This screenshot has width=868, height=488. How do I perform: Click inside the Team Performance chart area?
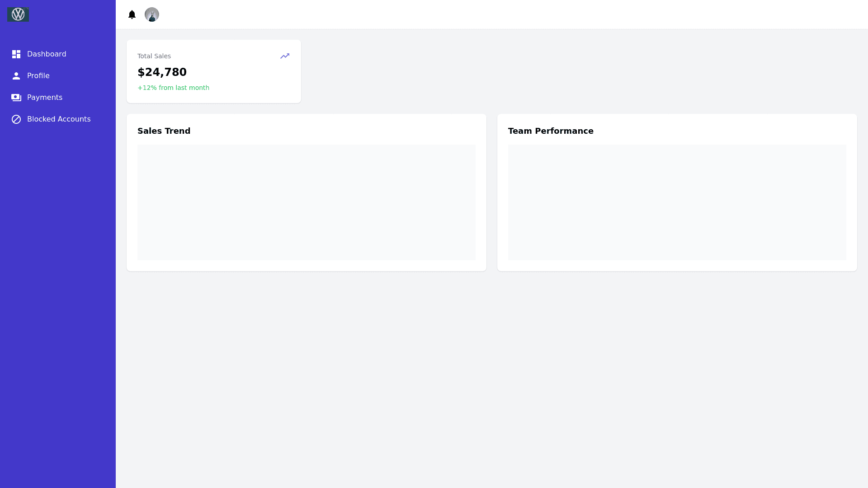pos(677,202)
